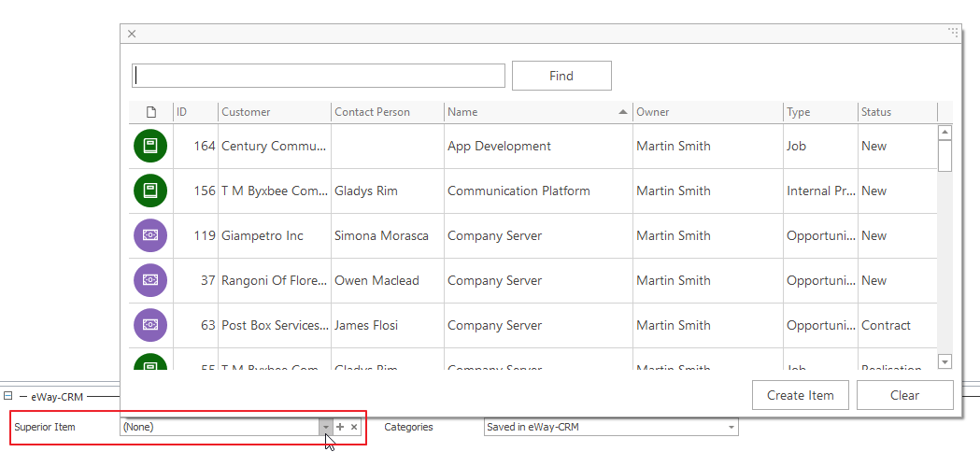This screenshot has width=980, height=452.
Task: Click the purple deal icon for Giampetro Inc
Action: [150, 235]
